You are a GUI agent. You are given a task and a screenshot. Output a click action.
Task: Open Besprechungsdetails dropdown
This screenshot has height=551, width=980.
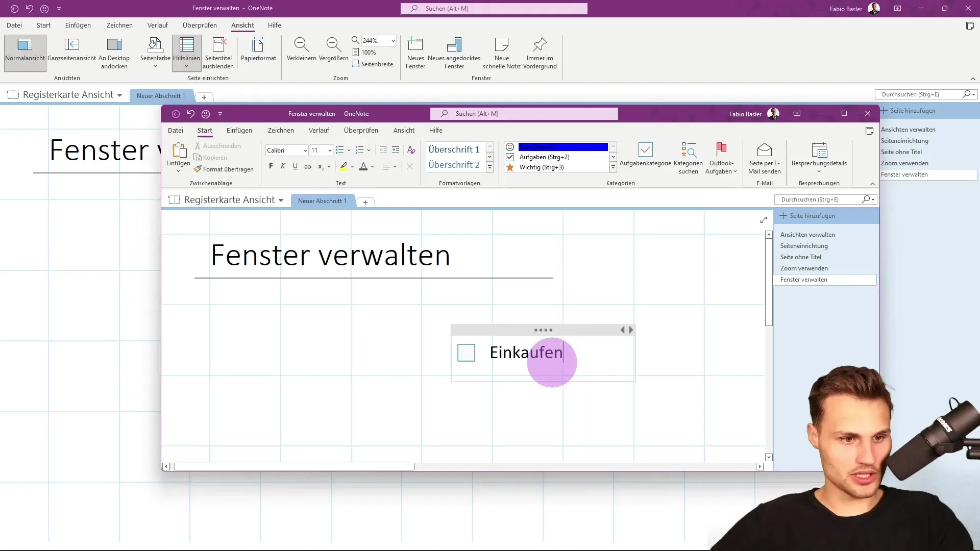(819, 159)
